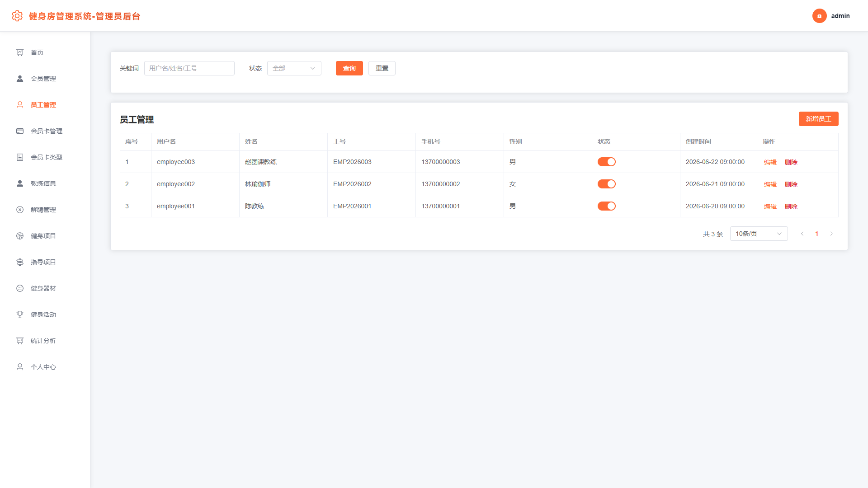Click the 统计分析 chart icon
Image resolution: width=868 pixels, height=488 pixels.
20,341
